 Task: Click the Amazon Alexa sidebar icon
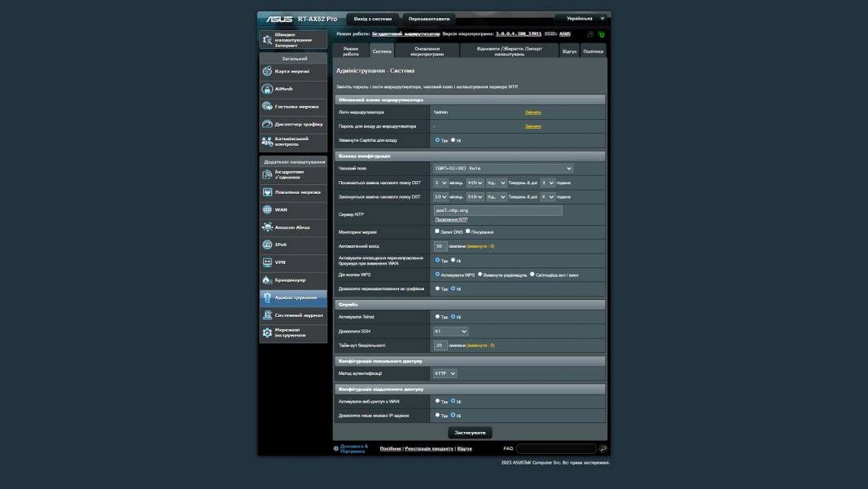267,227
